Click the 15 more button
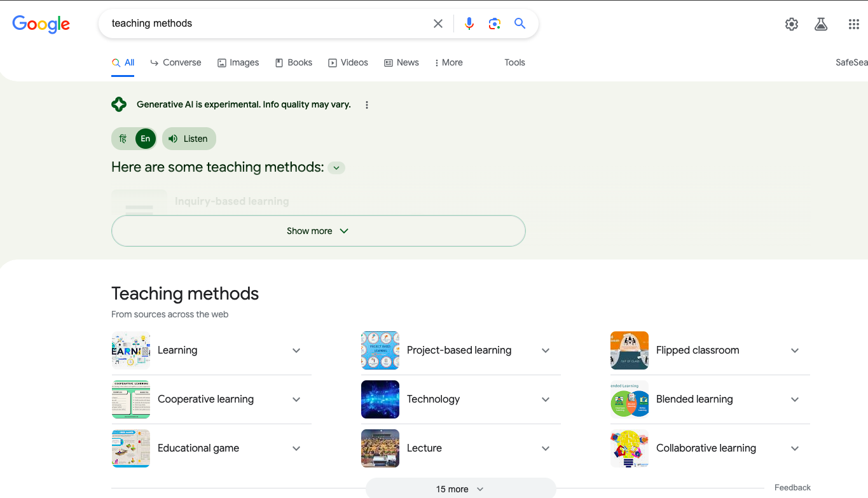Image resolution: width=868 pixels, height=498 pixels. tap(460, 489)
